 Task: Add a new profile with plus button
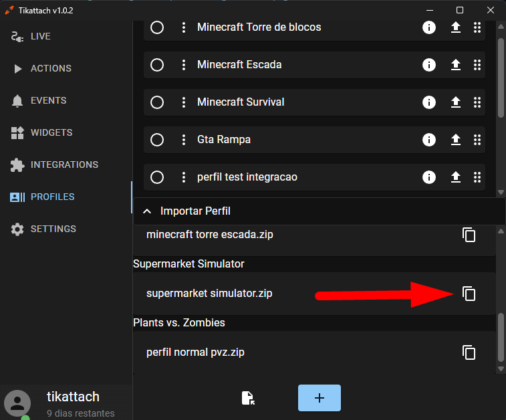pos(320,398)
